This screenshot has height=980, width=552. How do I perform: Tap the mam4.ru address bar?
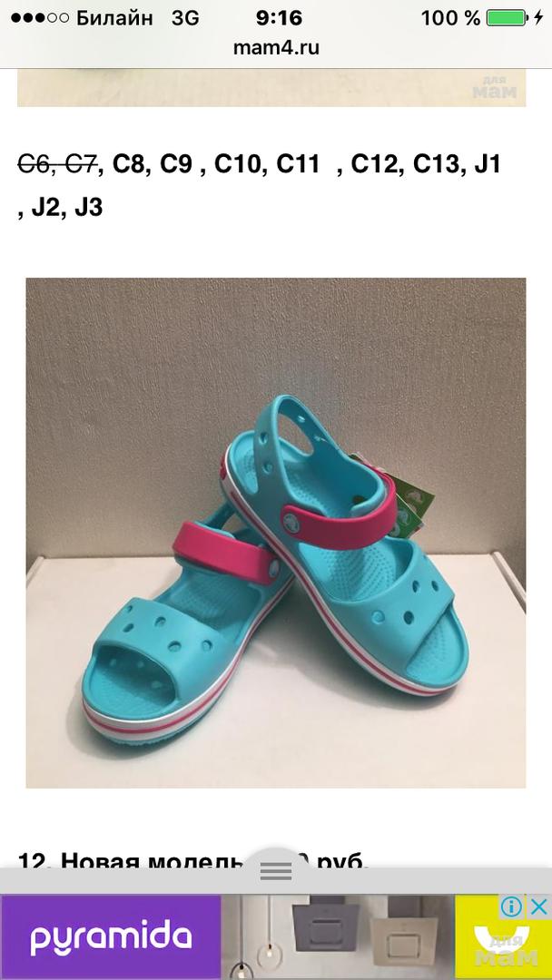tap(276, 48)
